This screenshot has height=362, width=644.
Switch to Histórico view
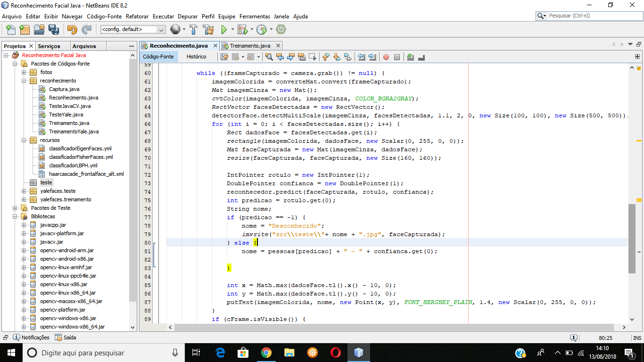(x=196, y=57)
